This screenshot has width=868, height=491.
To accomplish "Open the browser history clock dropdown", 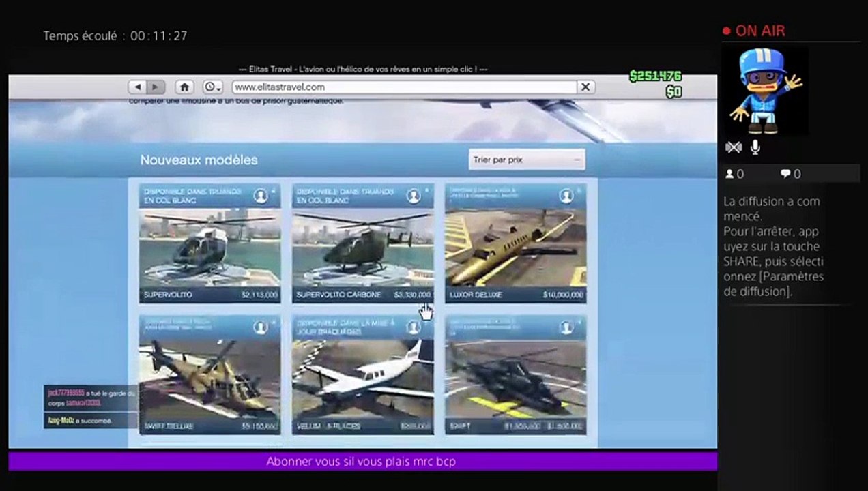I will 213,87.
